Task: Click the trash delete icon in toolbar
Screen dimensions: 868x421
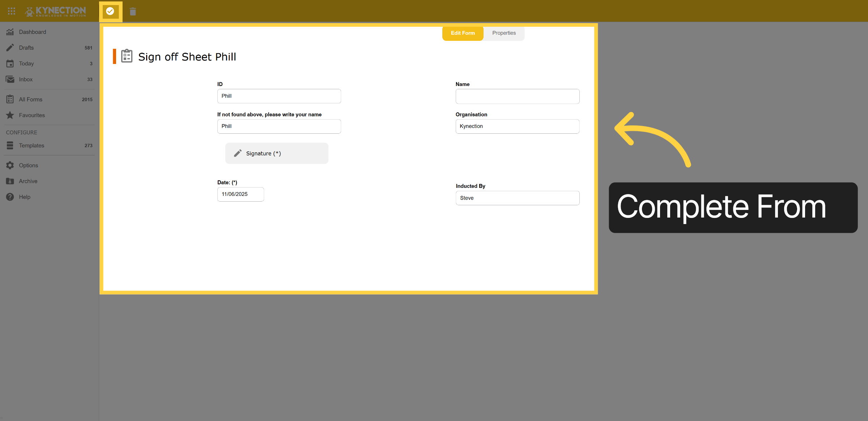Action: tap(133, 12)
